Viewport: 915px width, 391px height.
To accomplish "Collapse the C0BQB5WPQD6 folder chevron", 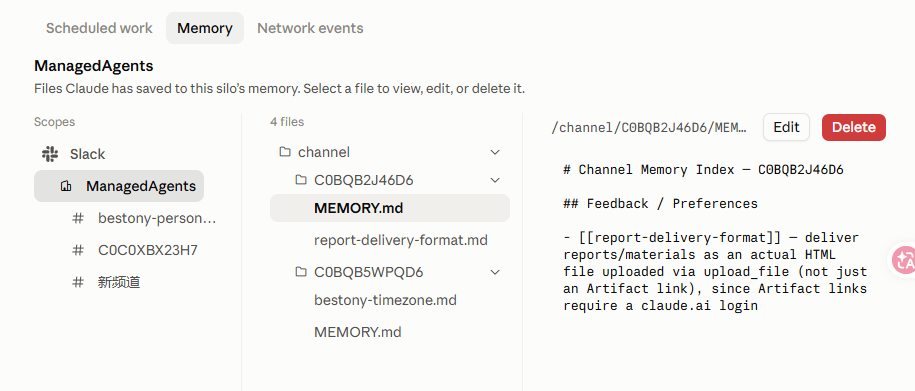I will point(495,272).
